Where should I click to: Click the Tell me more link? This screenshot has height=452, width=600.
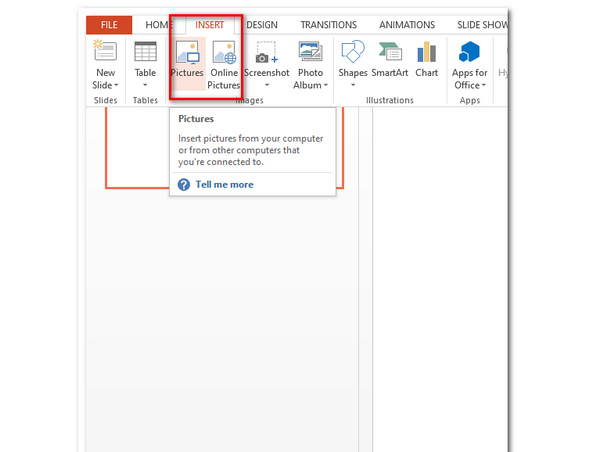pos(225,184)
